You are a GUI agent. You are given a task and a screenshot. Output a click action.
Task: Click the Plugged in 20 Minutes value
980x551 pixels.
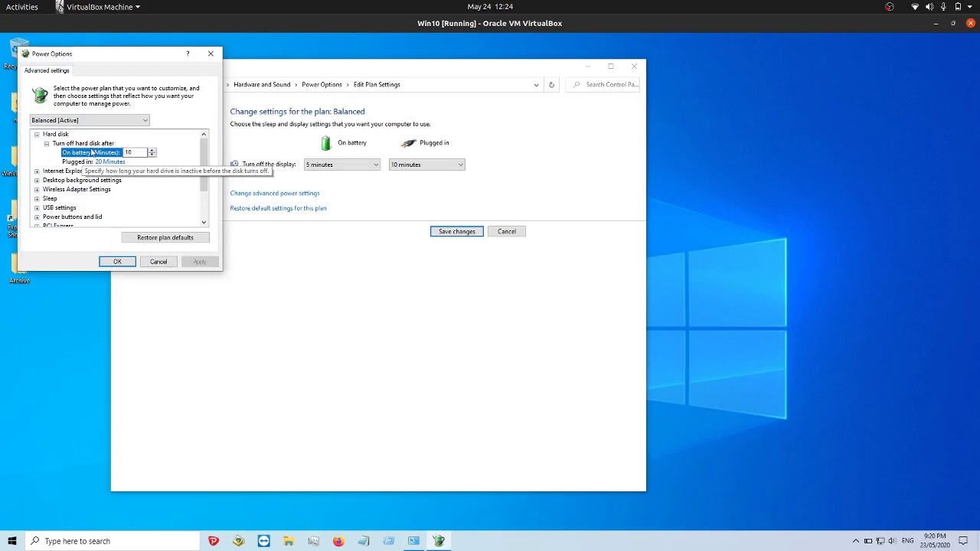click(110, 162)
